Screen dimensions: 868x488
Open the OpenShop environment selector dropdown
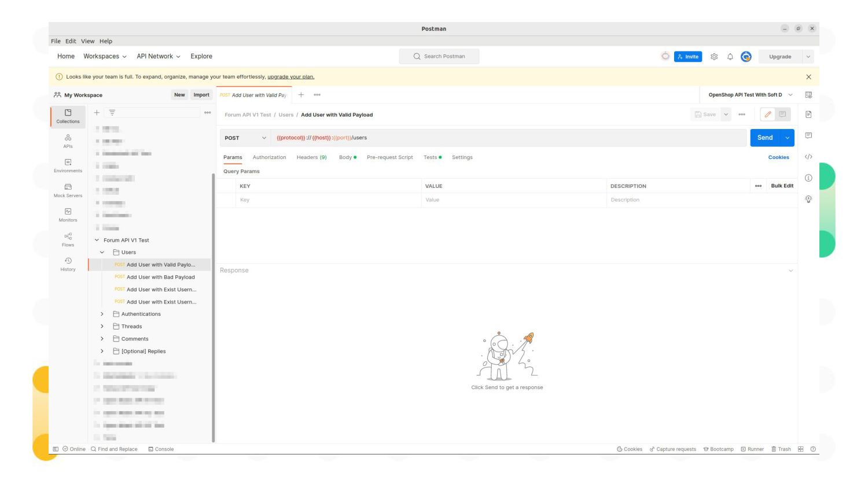[x=751, y=95]
